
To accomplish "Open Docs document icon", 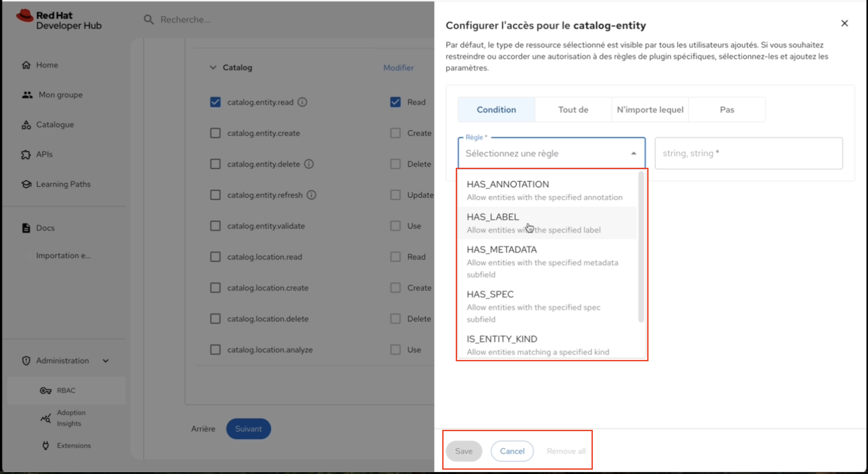I will pos(26,228).
